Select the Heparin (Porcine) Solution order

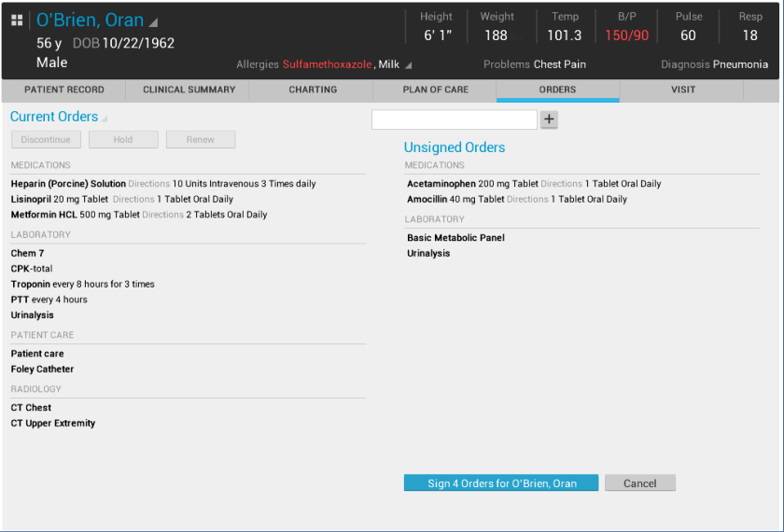(68, 184)
